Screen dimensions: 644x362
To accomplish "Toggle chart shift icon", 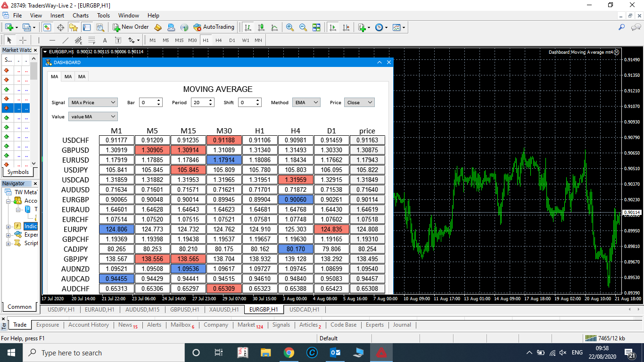I will coord(346,27).
